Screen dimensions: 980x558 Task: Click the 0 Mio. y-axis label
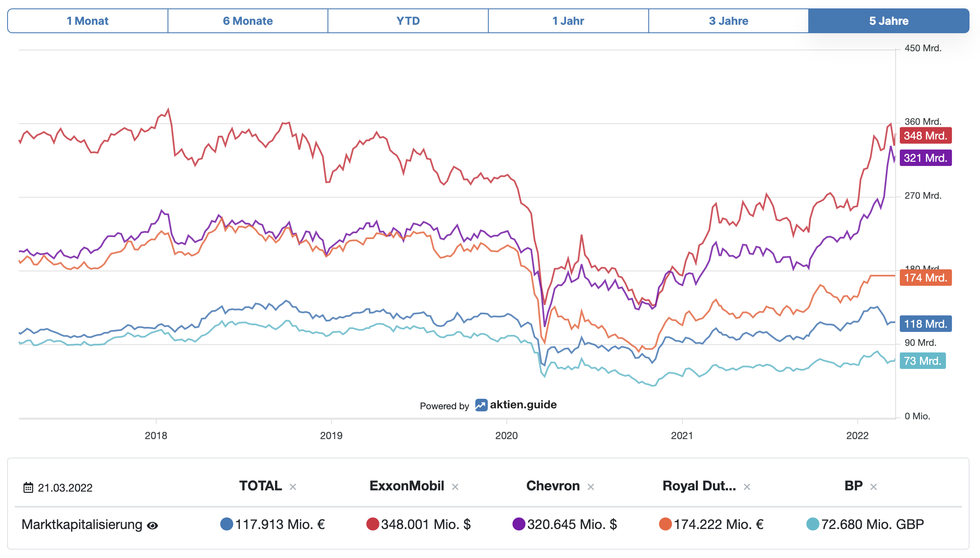tap(917, 416)
